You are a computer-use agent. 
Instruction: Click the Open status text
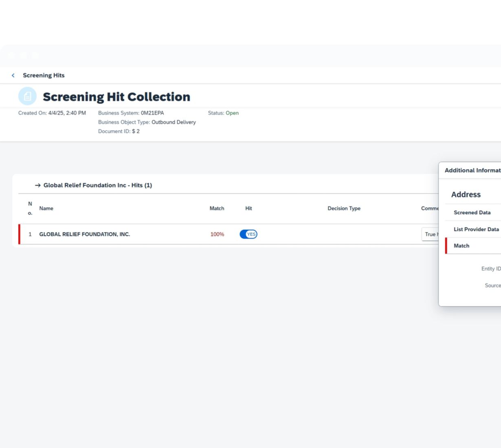pyautogui.click(x=232, y=113)
